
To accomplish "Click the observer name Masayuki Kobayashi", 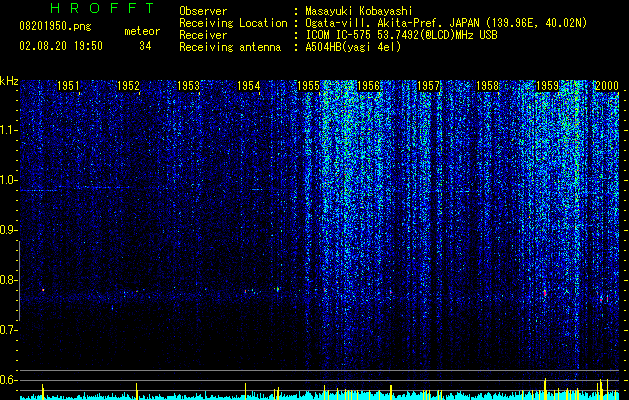I will [359, 11].
